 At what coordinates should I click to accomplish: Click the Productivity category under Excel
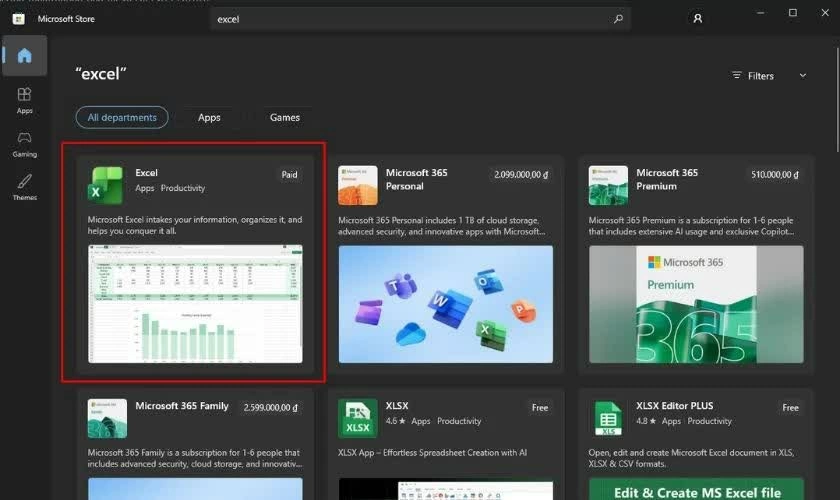[183, 188]
